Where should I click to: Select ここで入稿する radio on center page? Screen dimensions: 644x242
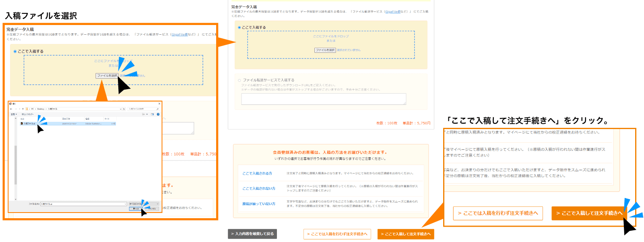coord(239,27)
